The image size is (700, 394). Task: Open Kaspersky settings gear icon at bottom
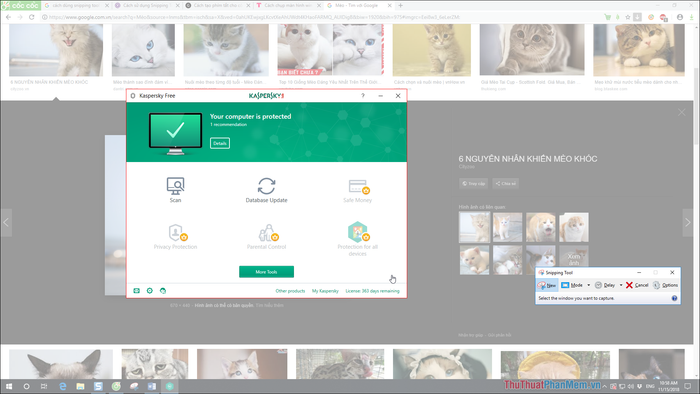[x=150, y=291]
